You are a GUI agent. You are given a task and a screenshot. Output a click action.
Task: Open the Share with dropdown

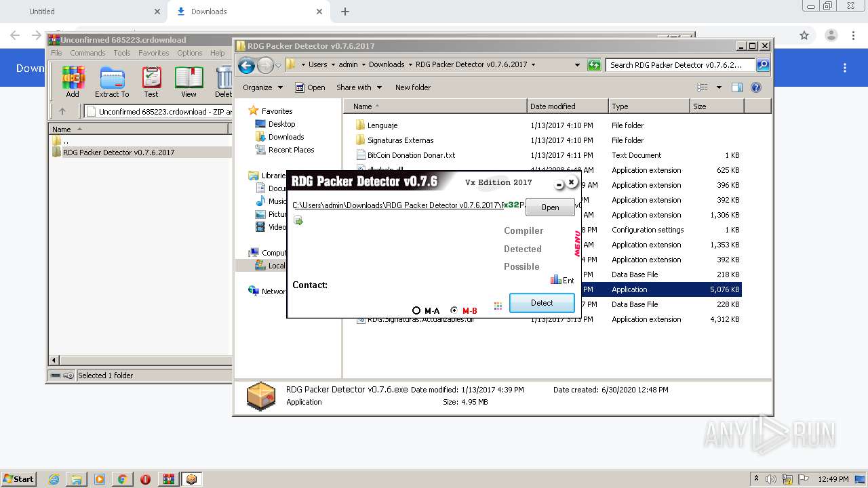point(359,87)
